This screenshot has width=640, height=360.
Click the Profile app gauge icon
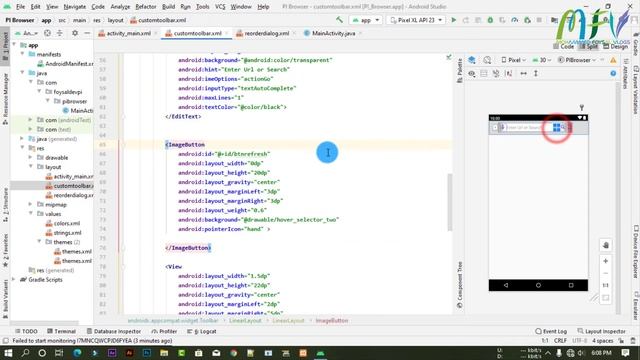click(515, 20)
